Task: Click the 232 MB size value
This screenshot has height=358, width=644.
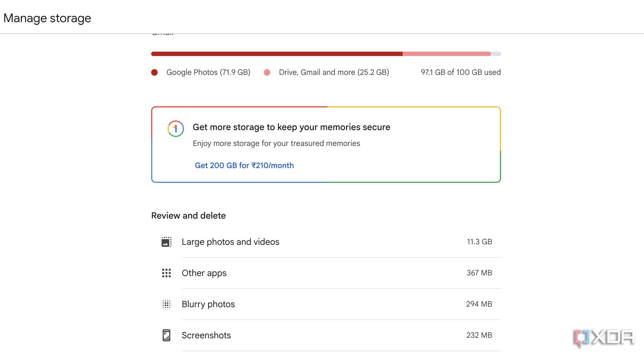Action: (x=479, y=335)
